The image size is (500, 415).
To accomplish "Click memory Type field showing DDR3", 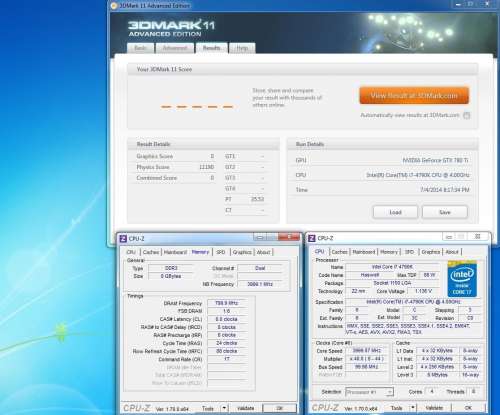I will [x=171, y=268].
